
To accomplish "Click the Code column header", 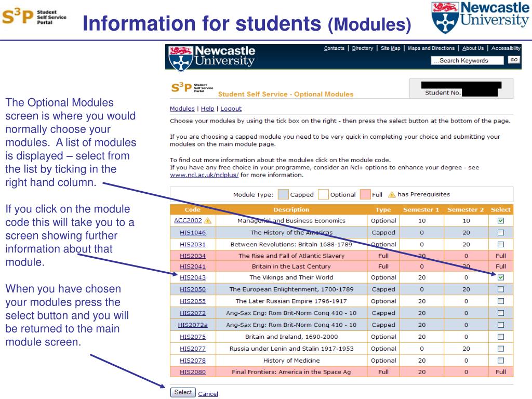I will [x=192, y=210].
